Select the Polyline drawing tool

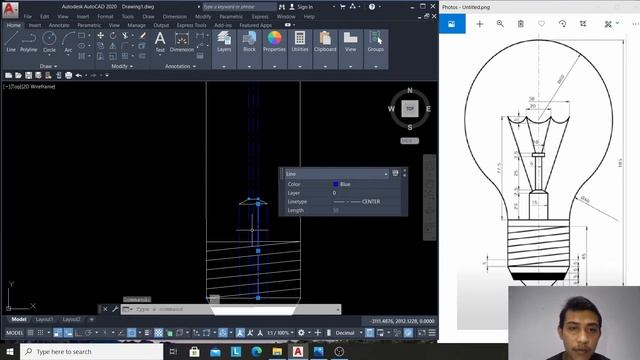(29, 42)
